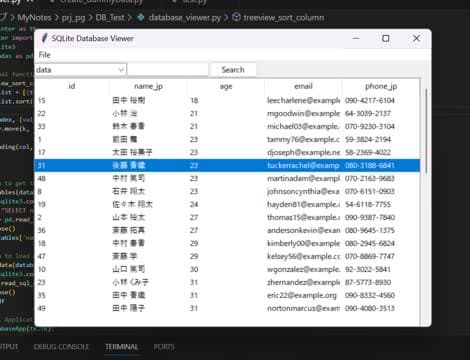Click the vertical scrollbar of the table
The width and height of the screenshot is (470, 360).
pyautogui.click(x=426, y=130)
